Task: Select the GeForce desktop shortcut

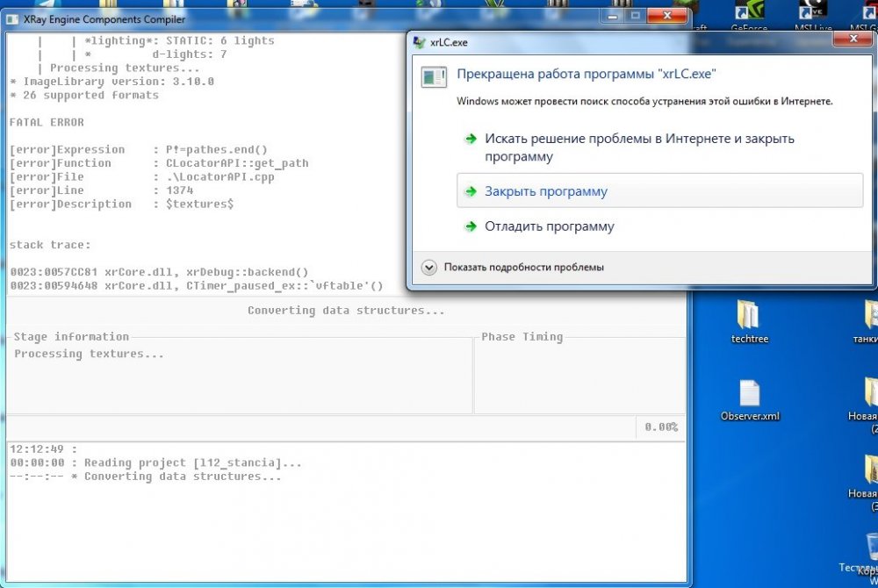Action: click(749, 12)
